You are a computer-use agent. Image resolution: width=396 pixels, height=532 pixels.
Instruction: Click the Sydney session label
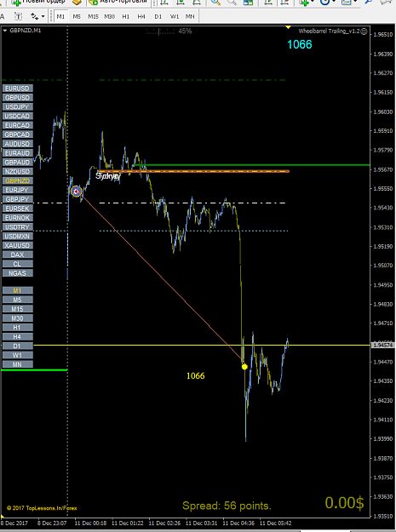(x=108, y=176)
